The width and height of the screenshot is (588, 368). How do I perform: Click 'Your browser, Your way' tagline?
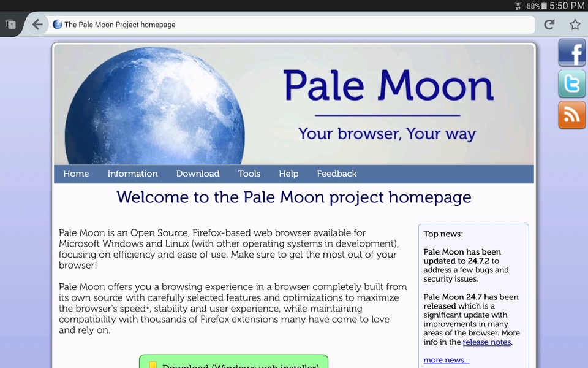click(x=387, y=134)
